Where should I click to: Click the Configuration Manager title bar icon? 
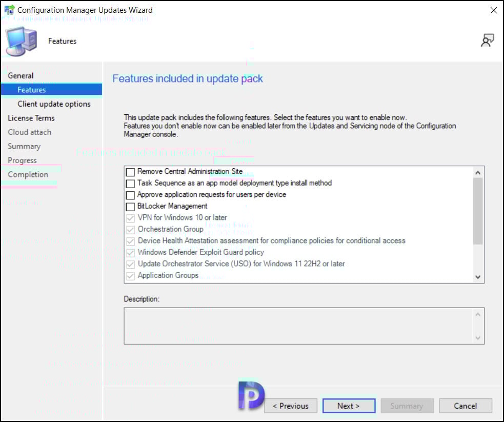9,10
